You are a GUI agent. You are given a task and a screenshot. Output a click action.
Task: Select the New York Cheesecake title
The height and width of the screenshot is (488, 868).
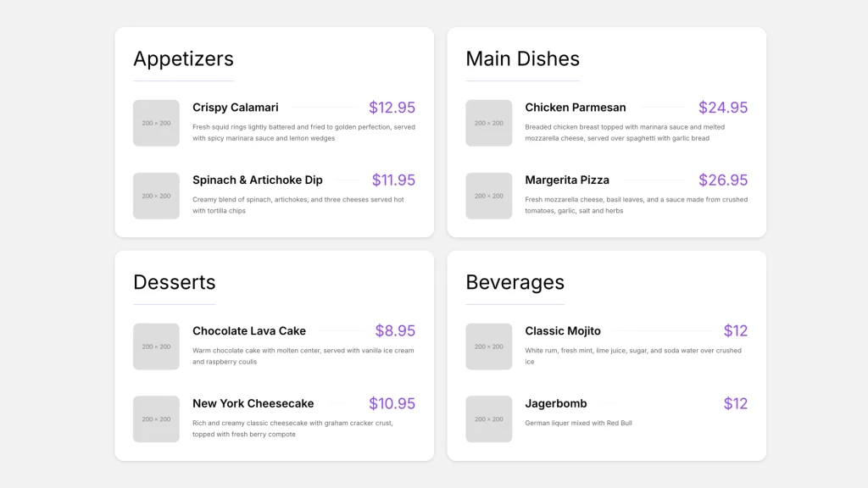(x=253, y=404)
